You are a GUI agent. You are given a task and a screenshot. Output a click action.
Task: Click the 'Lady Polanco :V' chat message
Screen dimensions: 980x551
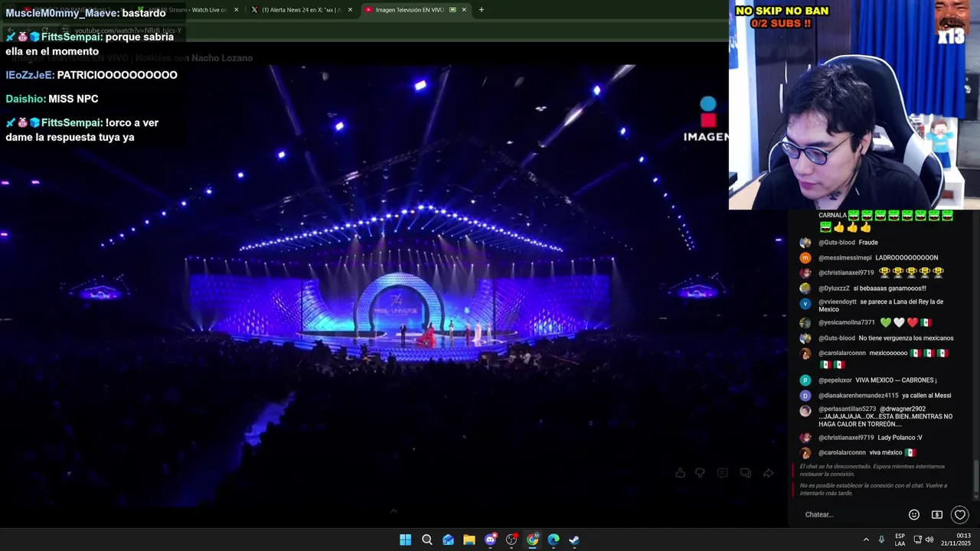tap(900, 438)
